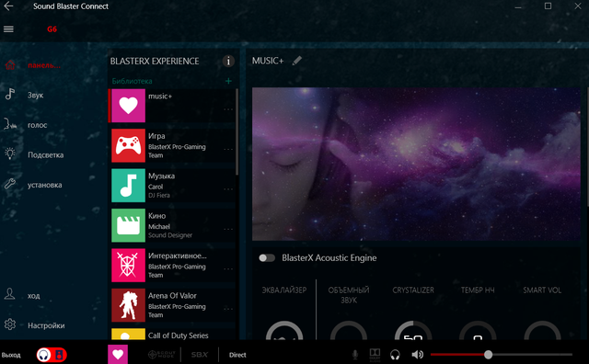This screenshot has width=589, height=364.
Task: Select the Кино clapperboard profile icon
Action: pos(128,225)
